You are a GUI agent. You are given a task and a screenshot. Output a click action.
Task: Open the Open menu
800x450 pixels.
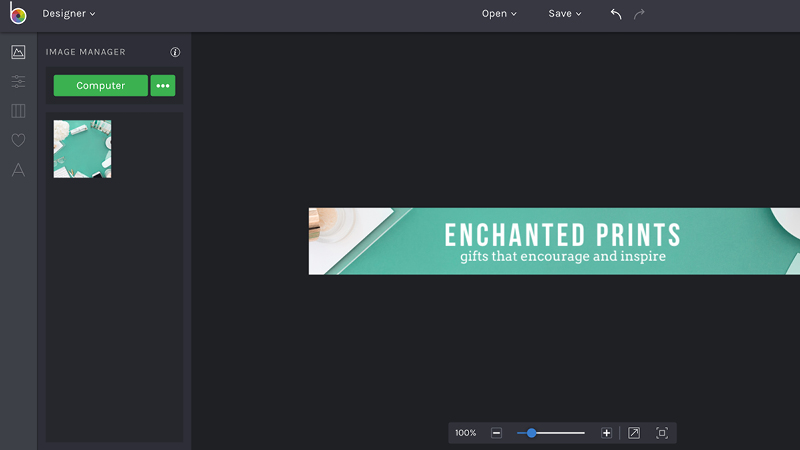499,14
